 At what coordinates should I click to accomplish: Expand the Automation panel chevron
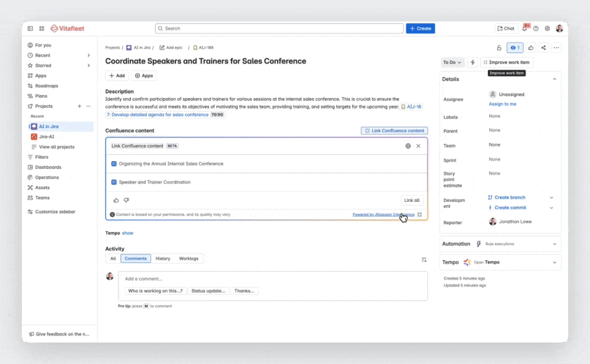click(x=554, y=244)
